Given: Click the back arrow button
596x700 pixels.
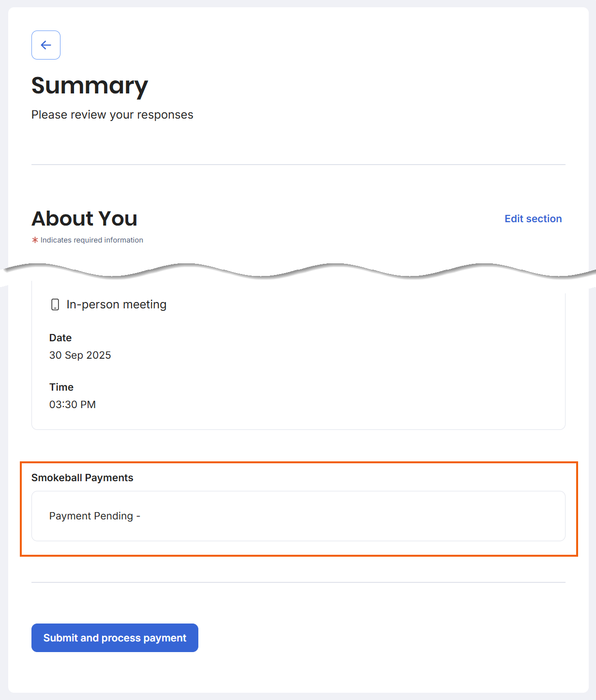Looking at the screenshot, I should tap(46, 45).
